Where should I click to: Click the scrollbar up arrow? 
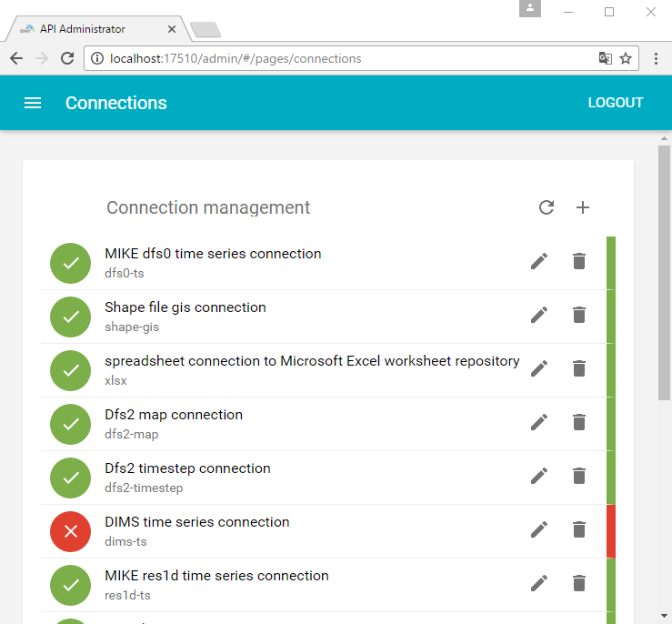pos(664,138)
